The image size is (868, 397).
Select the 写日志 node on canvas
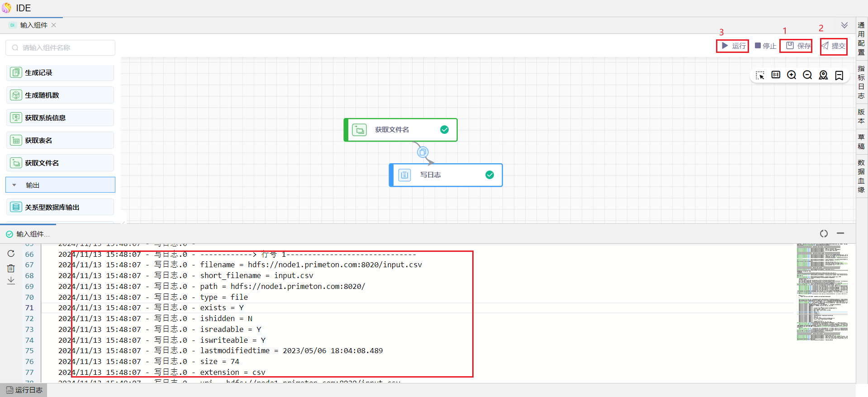point(446,175)
